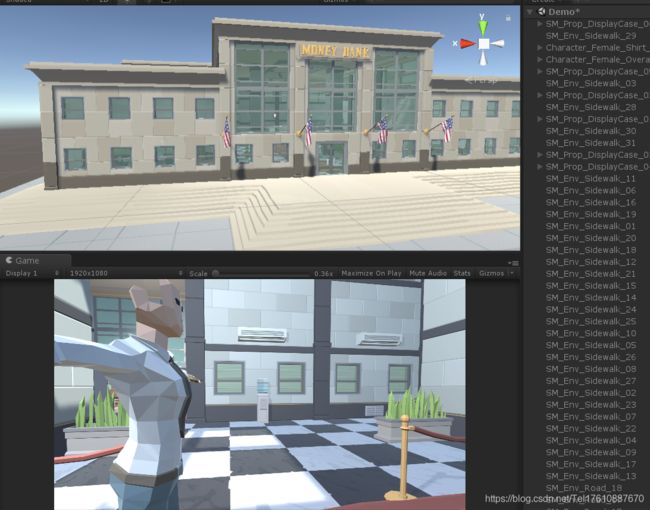Image resolution: width=650 pixels, height=510 pixels.
Task: Expand DisplayCase row directly above SM_Env_Sidewalk_30
Action: pyautogui.click(x=540, y=119)
